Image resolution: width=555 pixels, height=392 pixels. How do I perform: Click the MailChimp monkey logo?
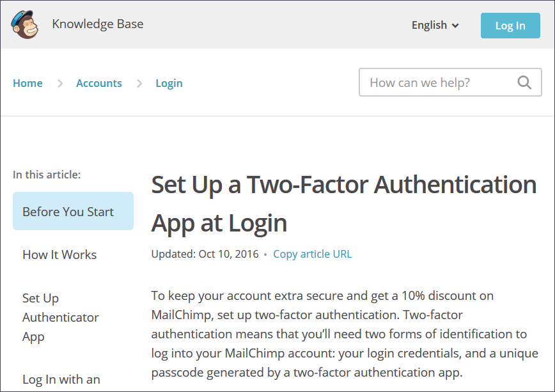click(x=24, y=24)
